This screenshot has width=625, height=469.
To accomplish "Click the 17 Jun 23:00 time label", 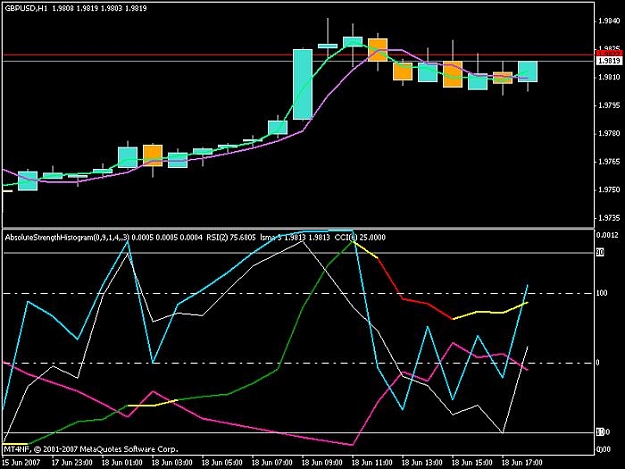I will click(72, 463).
